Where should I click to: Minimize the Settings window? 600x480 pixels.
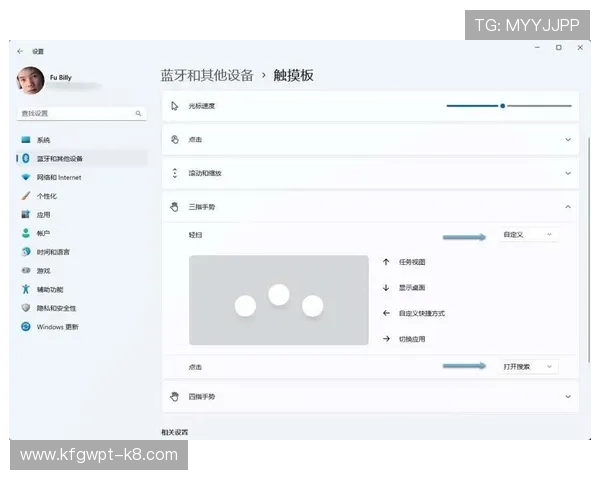537,47
